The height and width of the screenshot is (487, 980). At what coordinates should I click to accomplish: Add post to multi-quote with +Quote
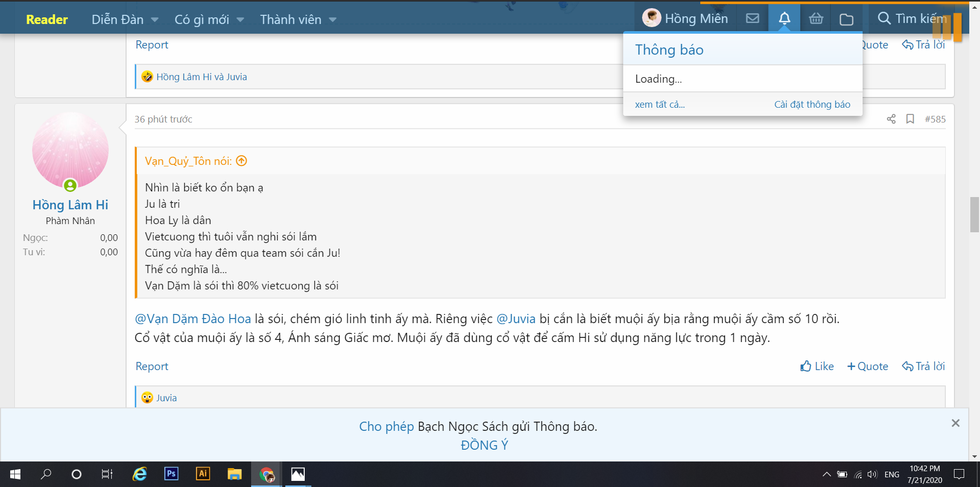coord(867,366)
